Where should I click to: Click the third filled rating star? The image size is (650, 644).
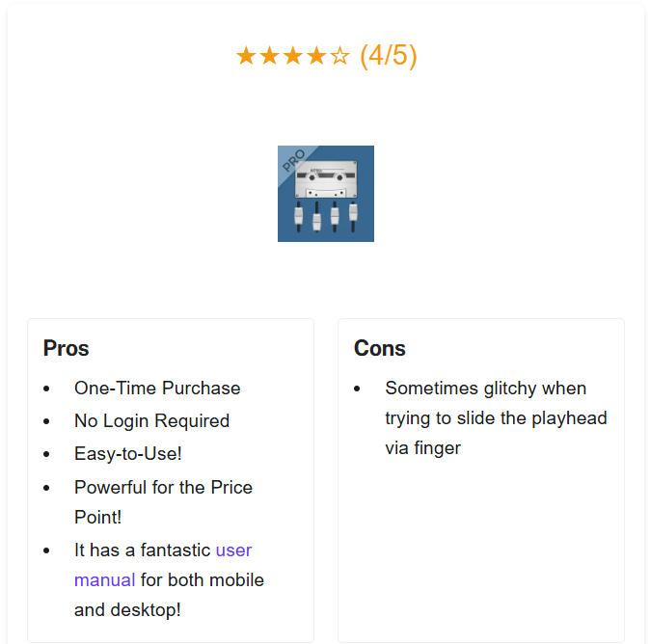point(292,57)
